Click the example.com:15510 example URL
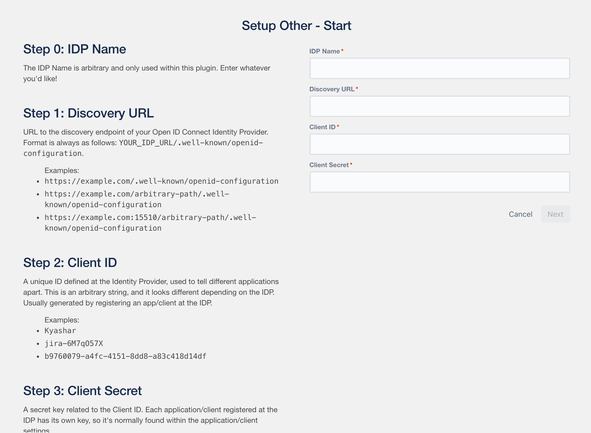The image size is (591, 433). [150, 223]
